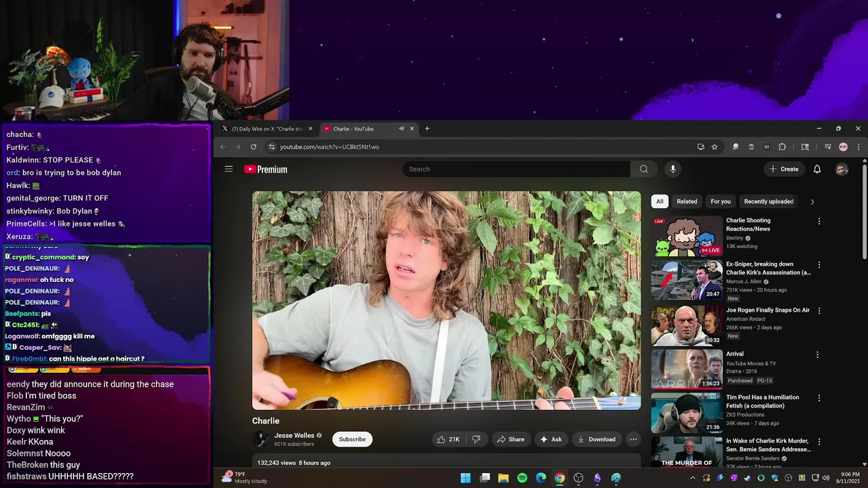Click the Share button
868x488 pixels.
pos(511,439)
